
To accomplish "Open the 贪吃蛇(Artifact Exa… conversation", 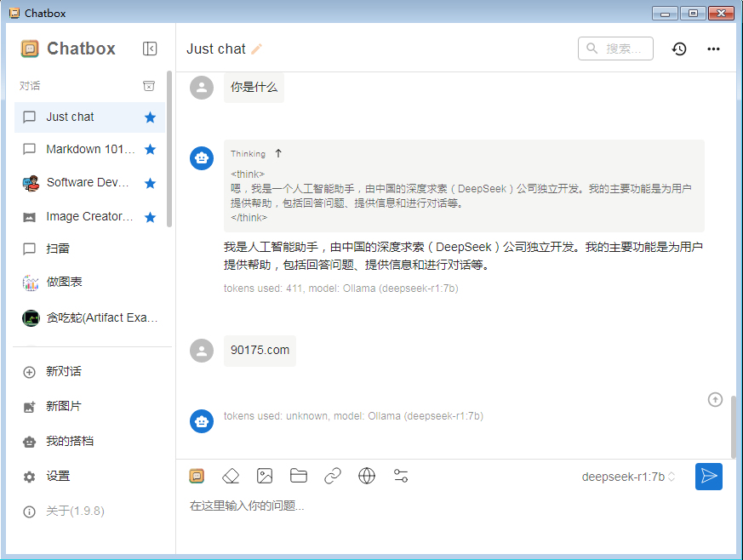I will [89, 317].
